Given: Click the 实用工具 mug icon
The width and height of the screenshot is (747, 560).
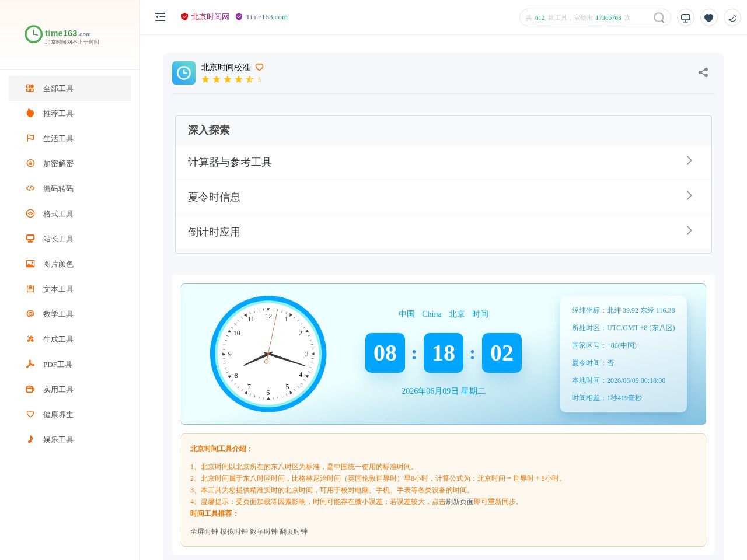Looking at the screenshot, I should pyautogui.click(x=30, y=389).
